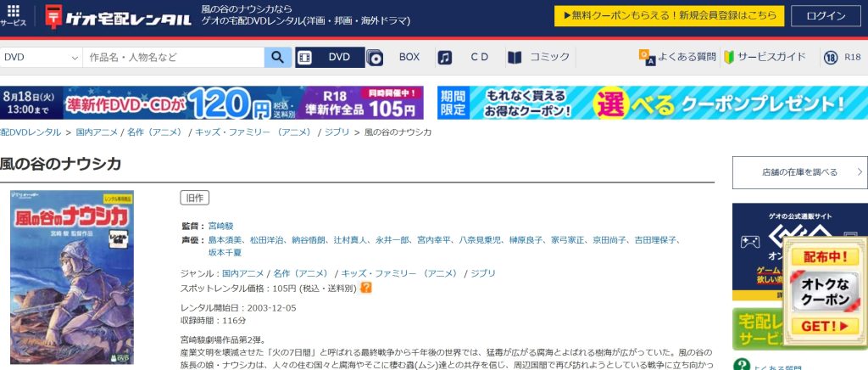Open the green 宅配レンタル サービス banner
This screenshot has height=370, width=868.
[757, 329]
